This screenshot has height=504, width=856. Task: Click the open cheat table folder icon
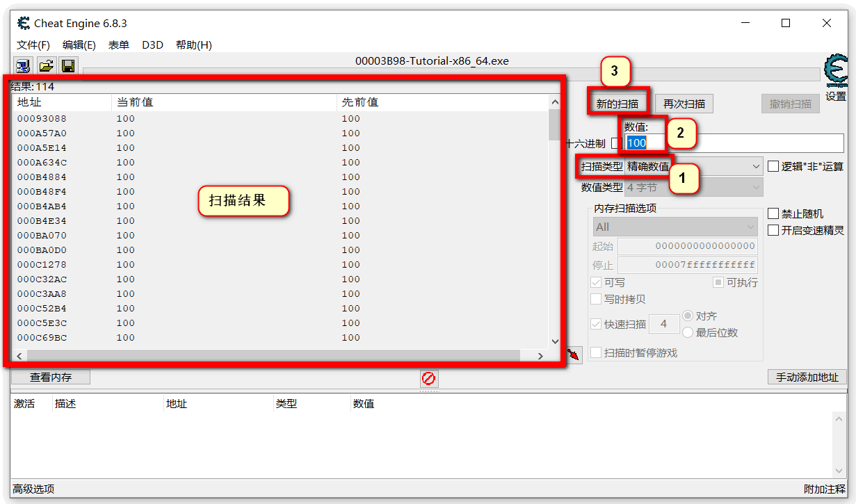point(46,65)
